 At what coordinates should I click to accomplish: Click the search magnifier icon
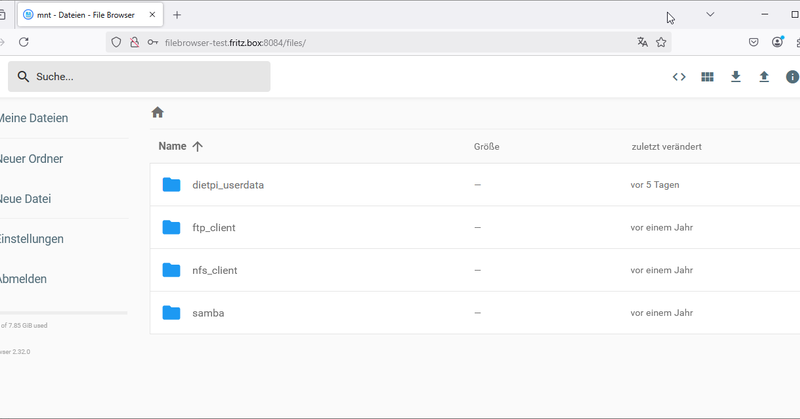click(x=23, y=77)
